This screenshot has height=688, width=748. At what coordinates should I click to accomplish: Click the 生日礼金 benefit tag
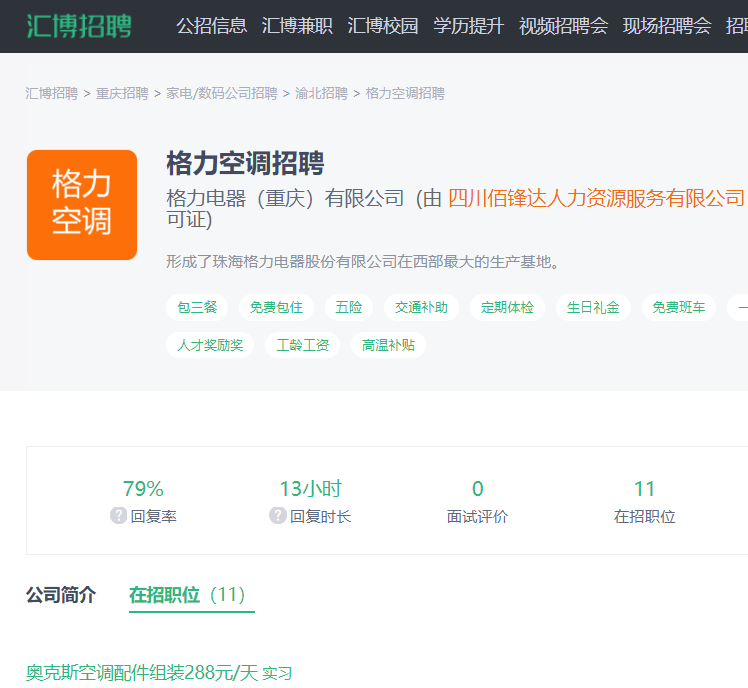point(593,307)
